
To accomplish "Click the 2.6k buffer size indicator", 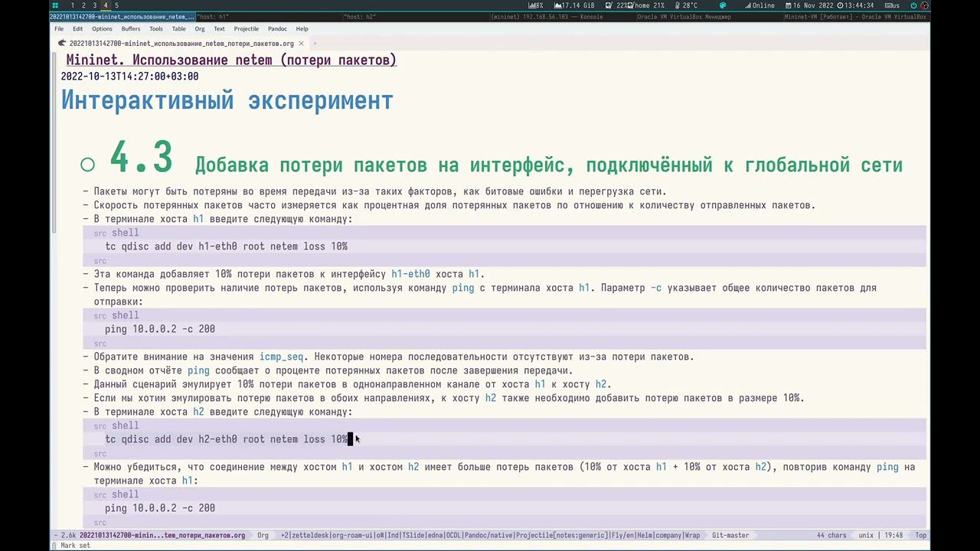I will coord(68,536).
